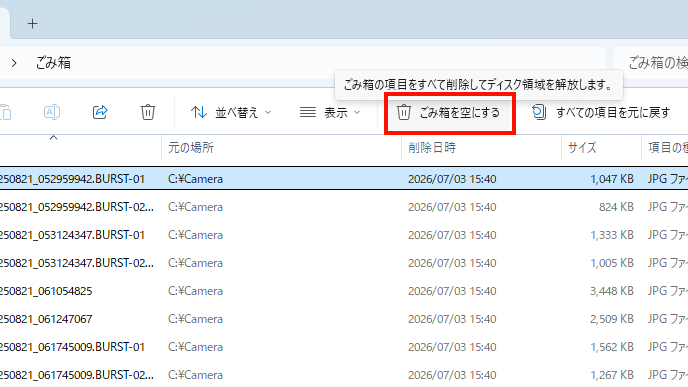Open a new tab with plus icon

(x=32, y=24)
